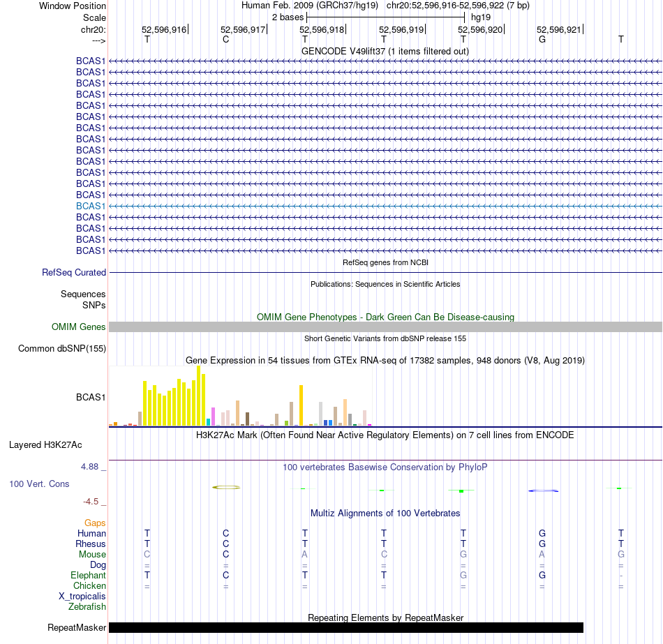Click the cyan GTEx expression bar

(x=208, y=422)
